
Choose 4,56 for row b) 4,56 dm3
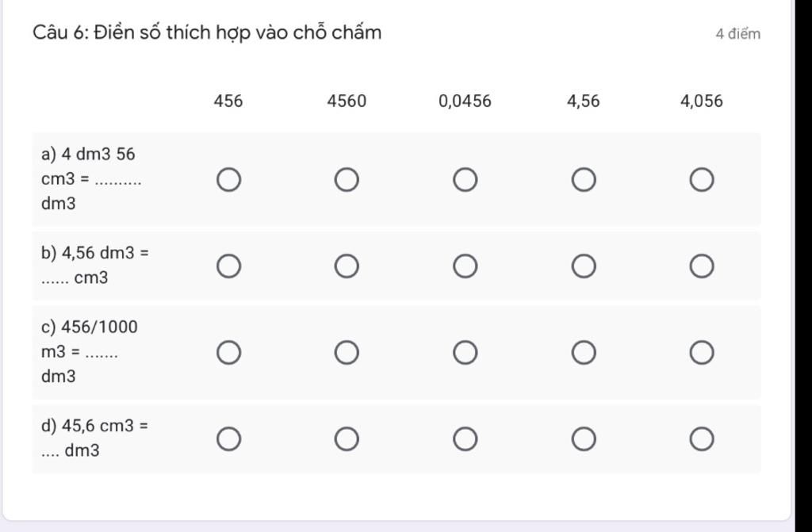[584, 266]
